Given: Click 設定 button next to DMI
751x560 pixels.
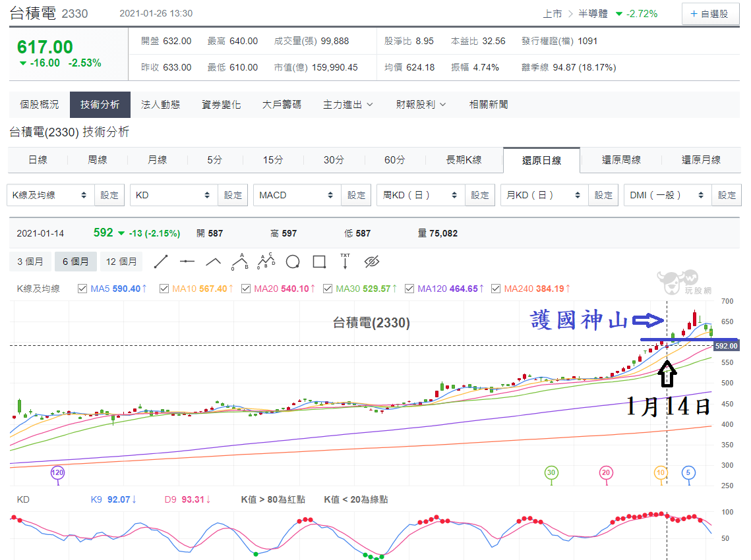Looking at the screenshot, I should (x=727, y=195).
